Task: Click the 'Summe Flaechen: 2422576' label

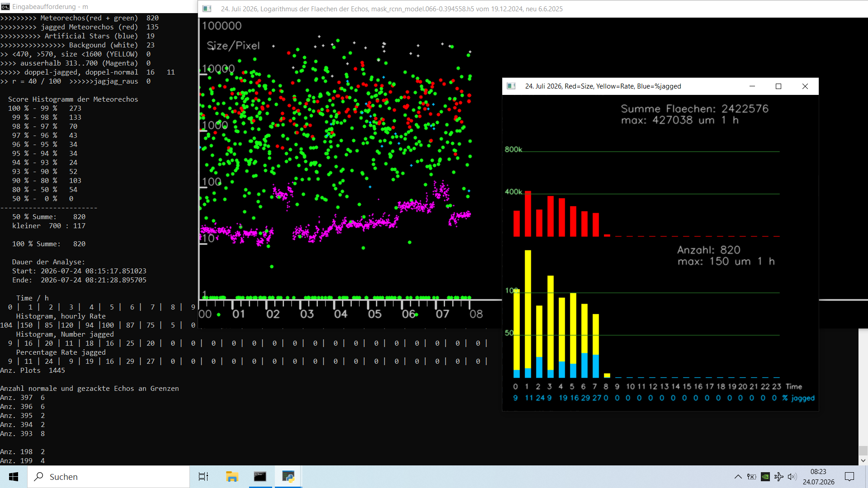Action: point(694,108)
